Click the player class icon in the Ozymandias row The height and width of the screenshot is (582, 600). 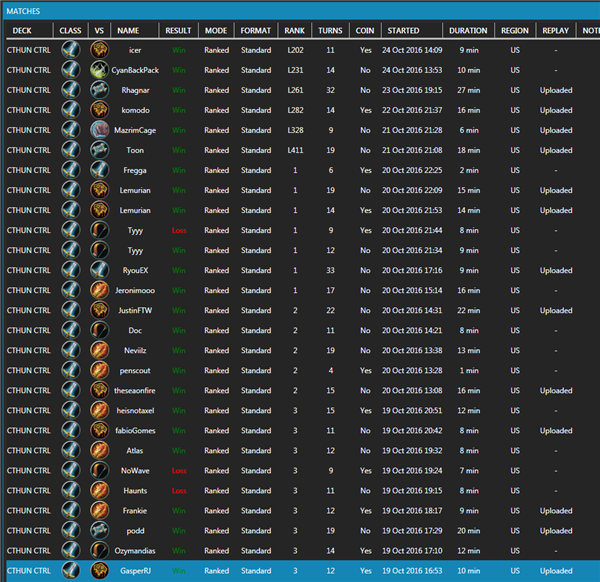[70, 551]
